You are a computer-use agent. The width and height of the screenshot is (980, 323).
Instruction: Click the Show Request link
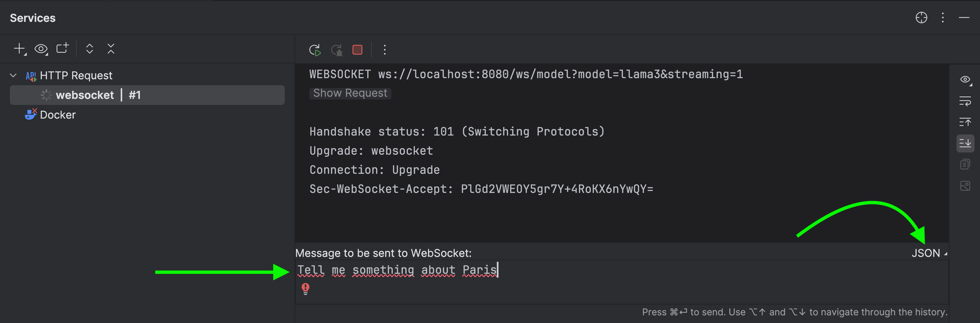pos(350,93)
